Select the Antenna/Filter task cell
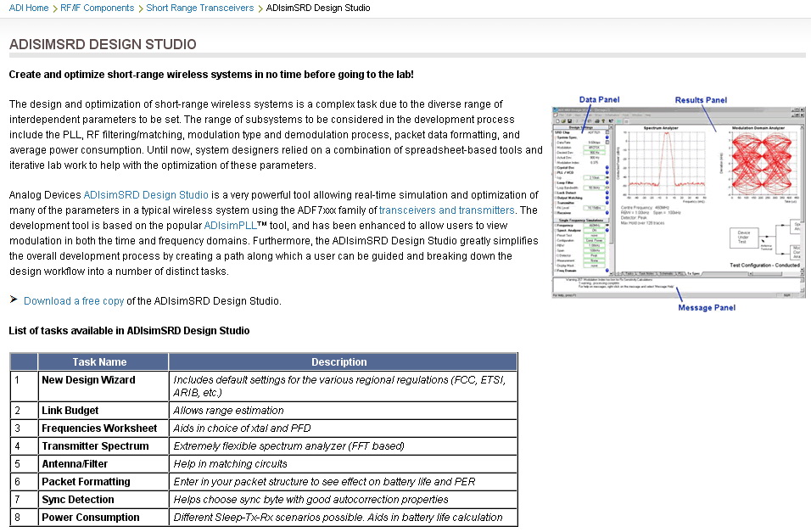Viewport: 811px width, 532px height. [103, 463]
